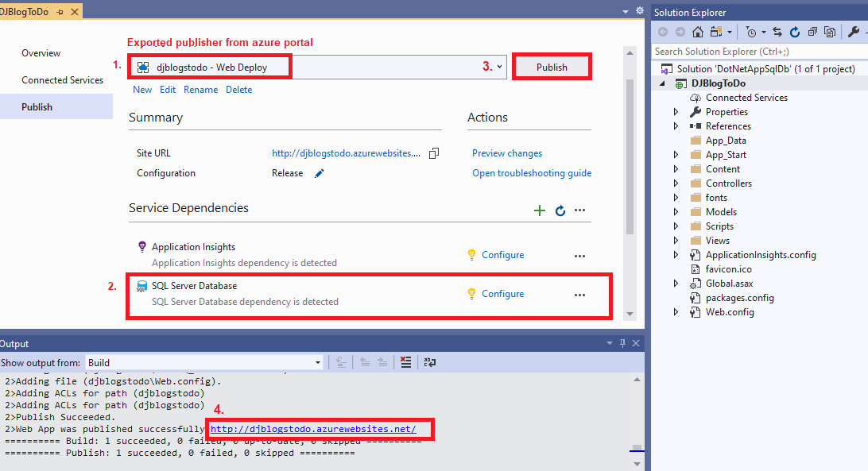Open the Output panel window position dropdown
This screenshot has width=868, height=471.
pyautogui.click(x=610, y=343)
